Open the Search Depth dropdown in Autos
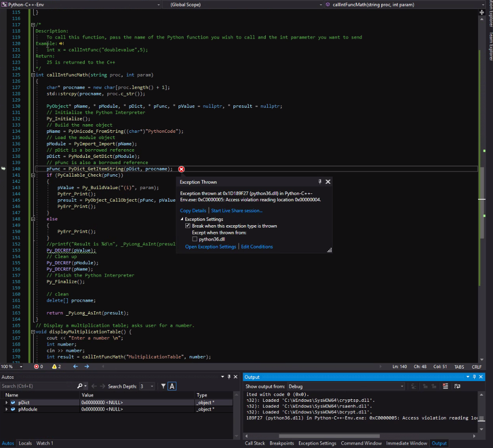Image resolution: width=493 pixels, height=448 pixels. point(153,386)
